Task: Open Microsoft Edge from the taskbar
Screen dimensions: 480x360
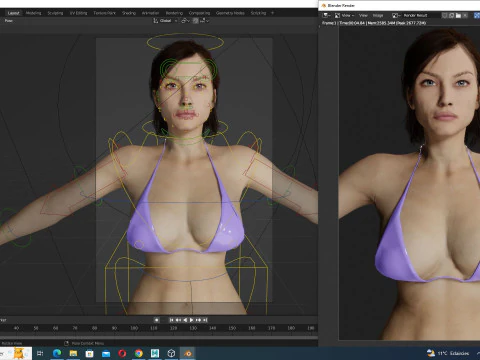Action: click(57, 353)
